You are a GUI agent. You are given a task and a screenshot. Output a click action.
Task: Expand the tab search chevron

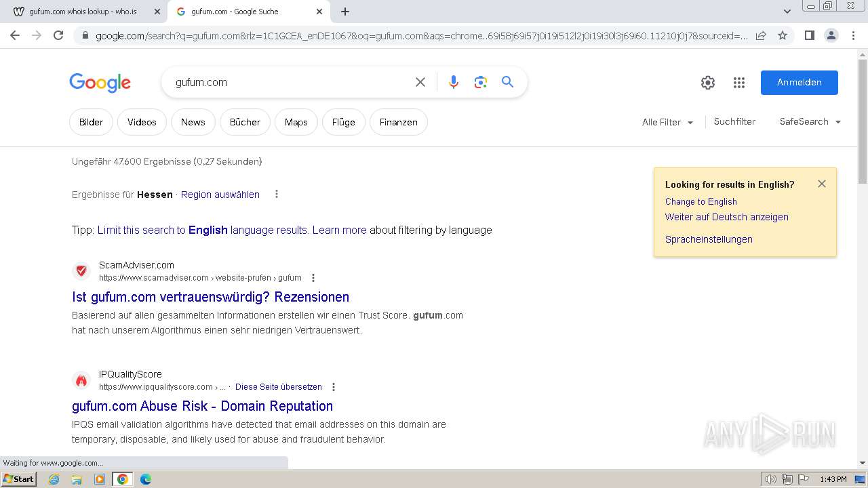[x=787, y=12]
